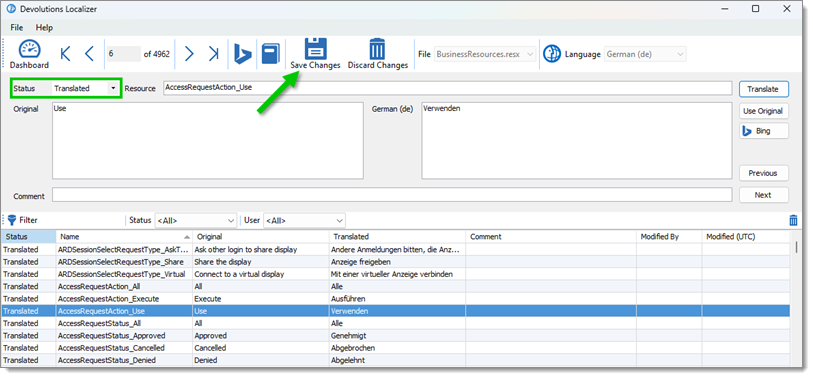Viewport: 813px width, 378px height.
Task: Open the Help menu
Action: click(44, 27)
